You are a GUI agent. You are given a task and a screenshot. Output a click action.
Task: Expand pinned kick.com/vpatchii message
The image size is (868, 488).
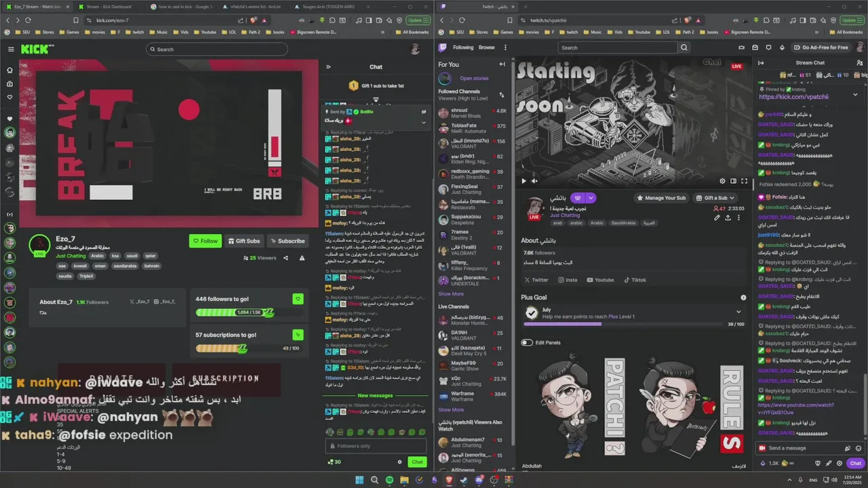(855, 94)
